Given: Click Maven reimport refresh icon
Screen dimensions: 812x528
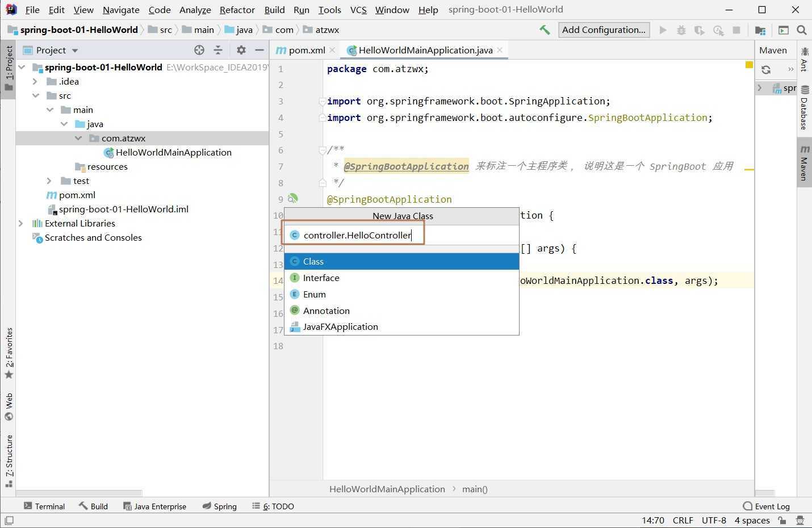Looking at the screenshot, I should (766, 69).
